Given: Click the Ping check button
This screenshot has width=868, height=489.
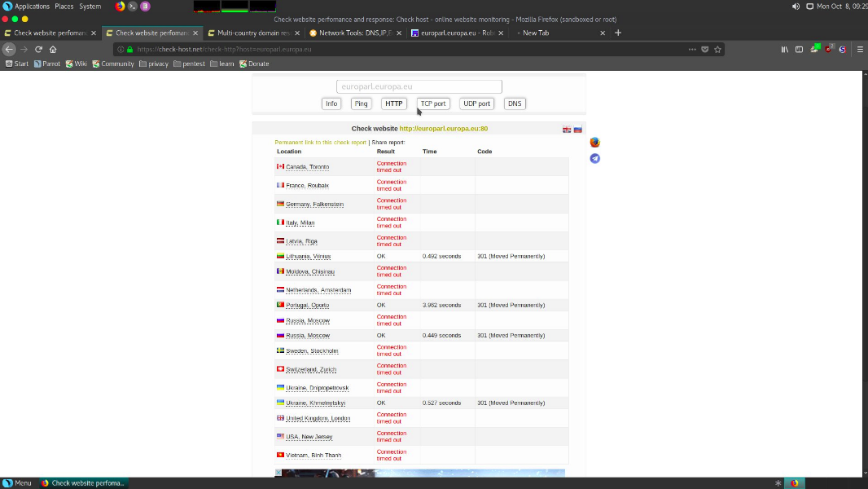Looking at the screenshot, I should pos(361,104).
